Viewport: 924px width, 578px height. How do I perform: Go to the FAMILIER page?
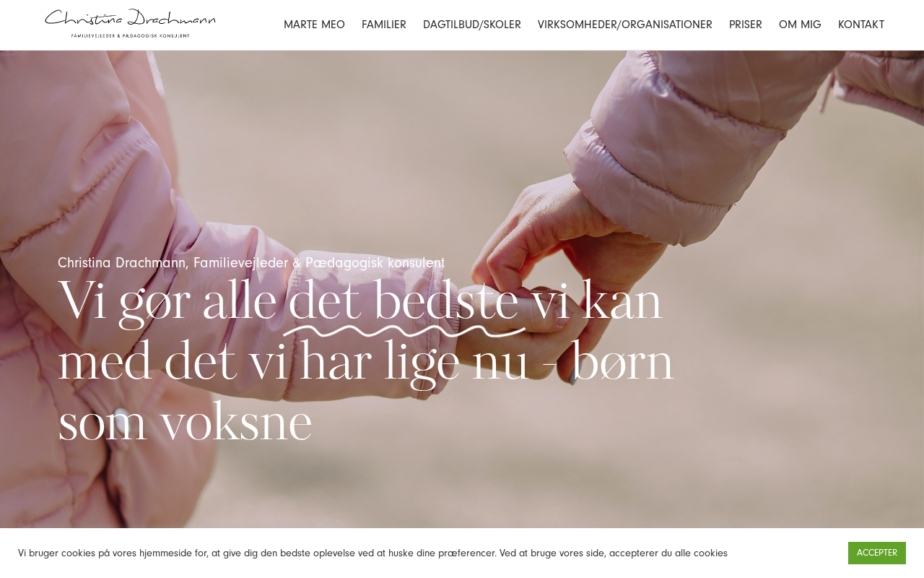point(384,25)
